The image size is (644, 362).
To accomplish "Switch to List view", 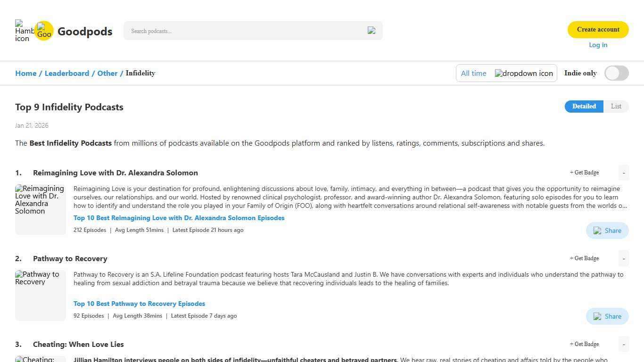I will [x=616, y=107].
